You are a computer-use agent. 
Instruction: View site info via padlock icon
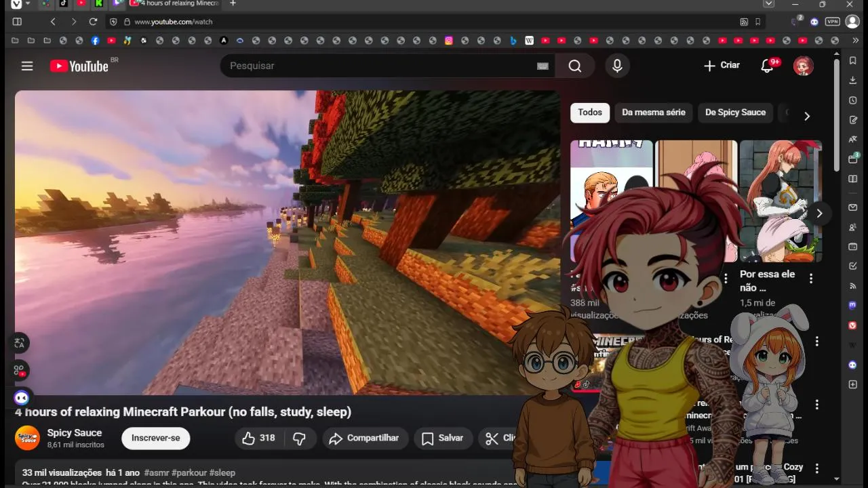(x=127, y=22)
